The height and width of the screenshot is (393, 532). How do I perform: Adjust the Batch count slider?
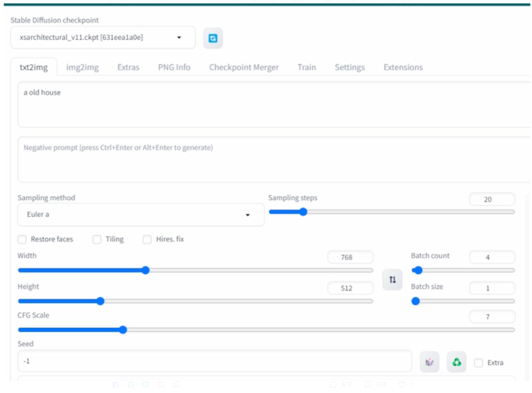coord(463,270)
